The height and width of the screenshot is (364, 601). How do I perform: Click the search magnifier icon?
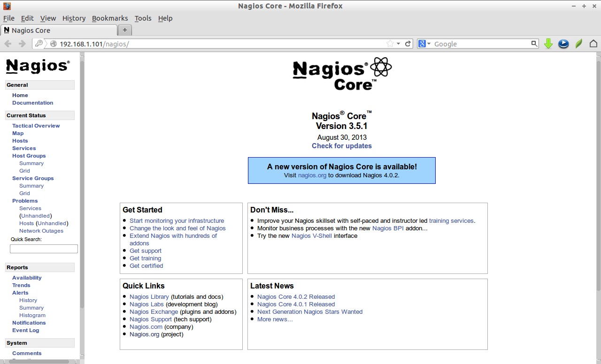point(534,44)
